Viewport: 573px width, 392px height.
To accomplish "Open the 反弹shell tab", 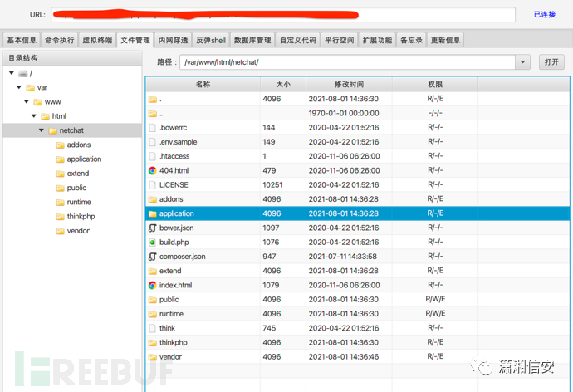I will [x=211, y=40].
